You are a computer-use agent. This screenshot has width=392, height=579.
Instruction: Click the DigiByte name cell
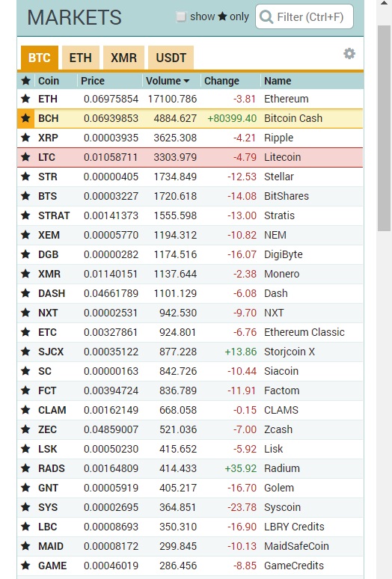tap(284, 254)
